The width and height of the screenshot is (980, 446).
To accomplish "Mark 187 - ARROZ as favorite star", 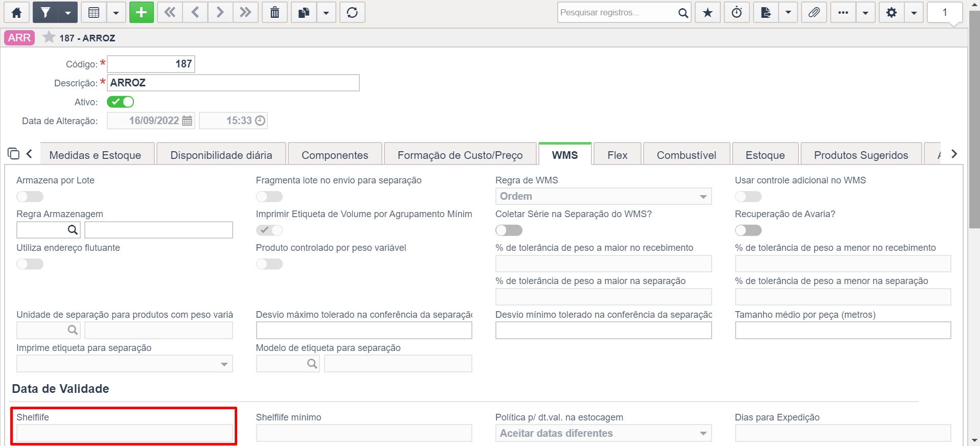I will [49, 37].
